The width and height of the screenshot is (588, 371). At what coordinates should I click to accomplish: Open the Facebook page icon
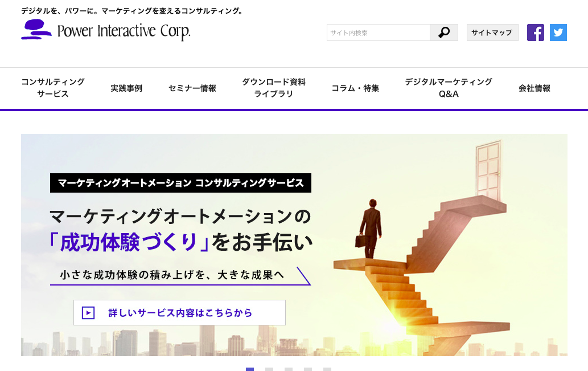(536, 32)
